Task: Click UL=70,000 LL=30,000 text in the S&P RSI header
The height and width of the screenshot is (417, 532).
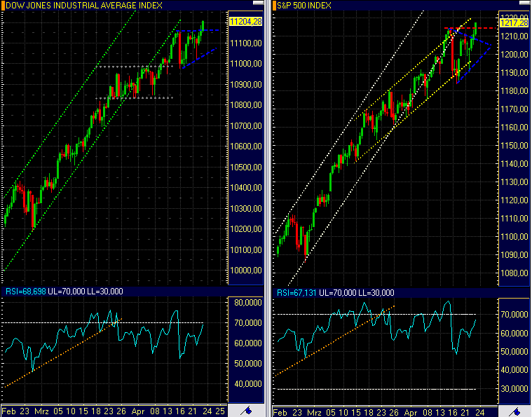Action: [x=357, y=293]
